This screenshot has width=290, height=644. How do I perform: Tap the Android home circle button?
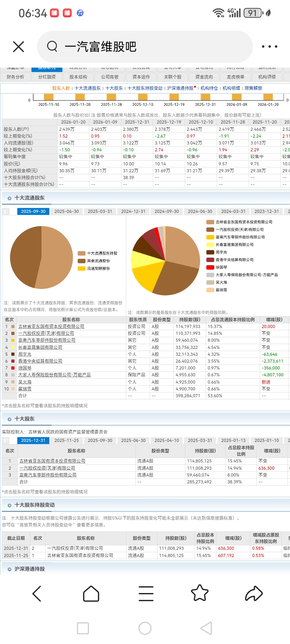click(145, 628)
